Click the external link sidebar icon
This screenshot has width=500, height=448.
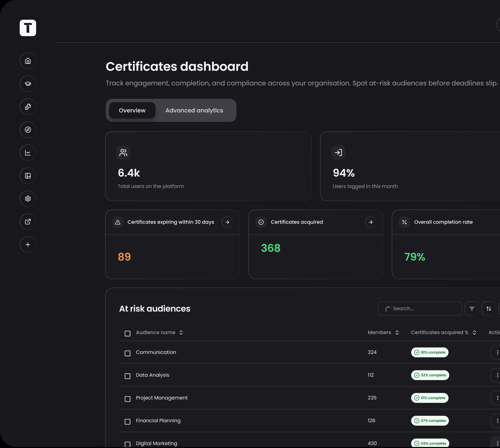point(28,222)
